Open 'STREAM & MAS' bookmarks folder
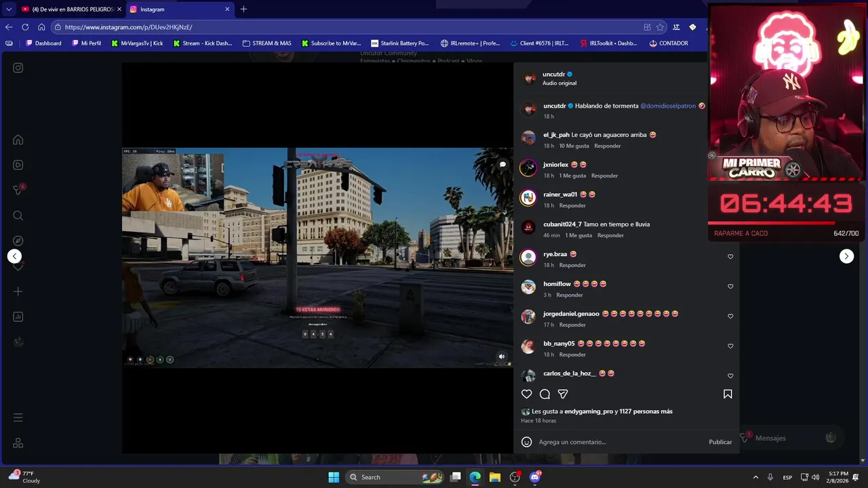This screenshot has height=488, width=868. pos(267,43)
